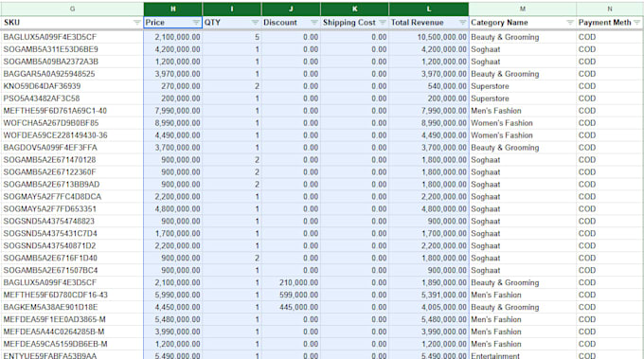Select column M header
The height and width of the screenshot is (359, 644).
tap(523, 9)
